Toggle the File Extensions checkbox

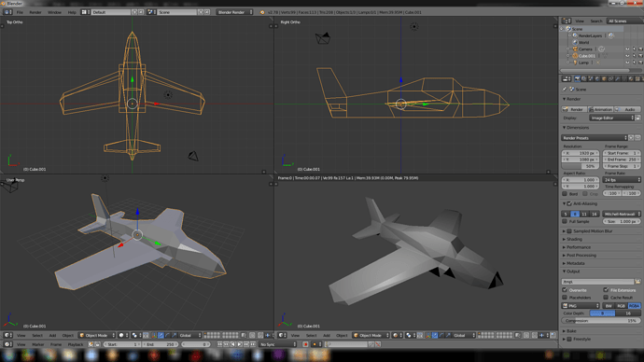pos(606,290)
